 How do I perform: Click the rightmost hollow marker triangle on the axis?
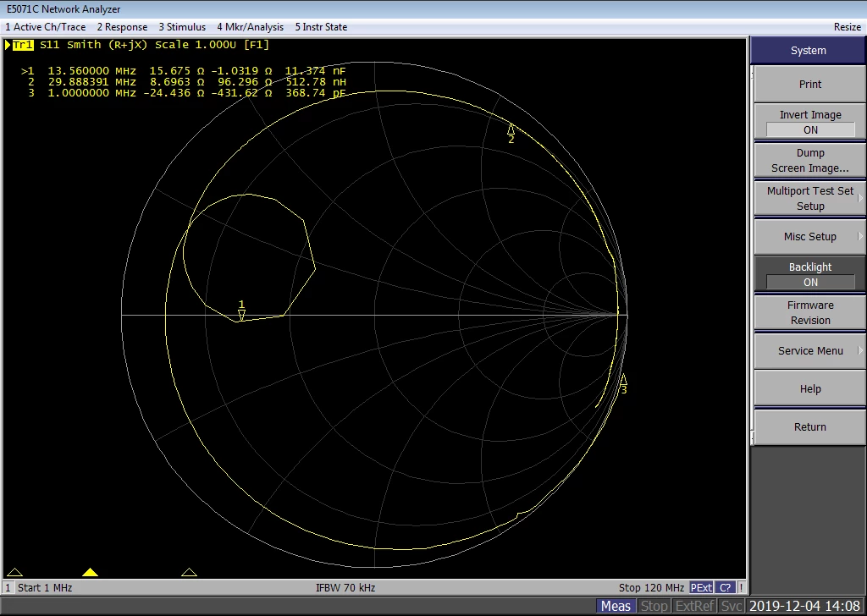189,572
